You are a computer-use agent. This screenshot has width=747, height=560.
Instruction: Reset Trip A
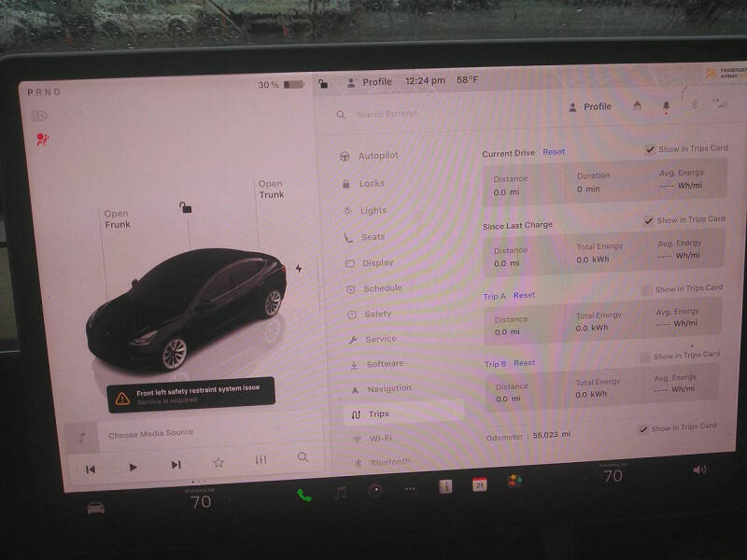pyautogui.click(x=524, y=295)
